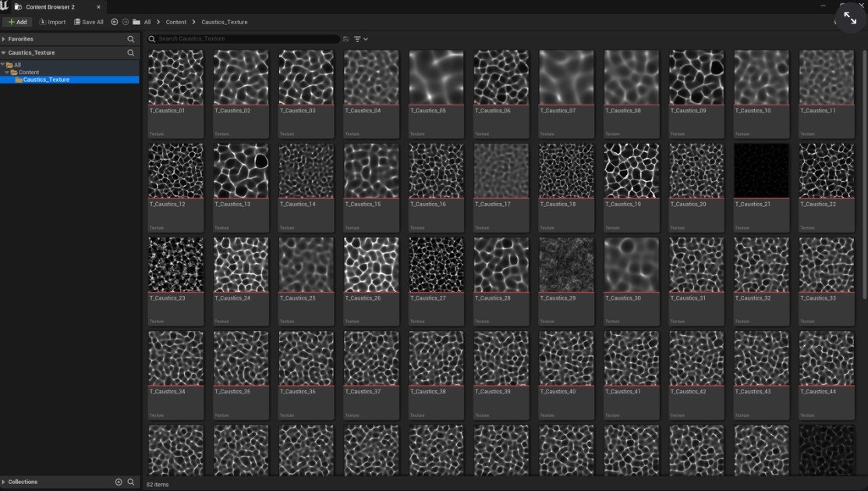Select T_Caustics_23 texture thumbnail

(x=176, y=265)
